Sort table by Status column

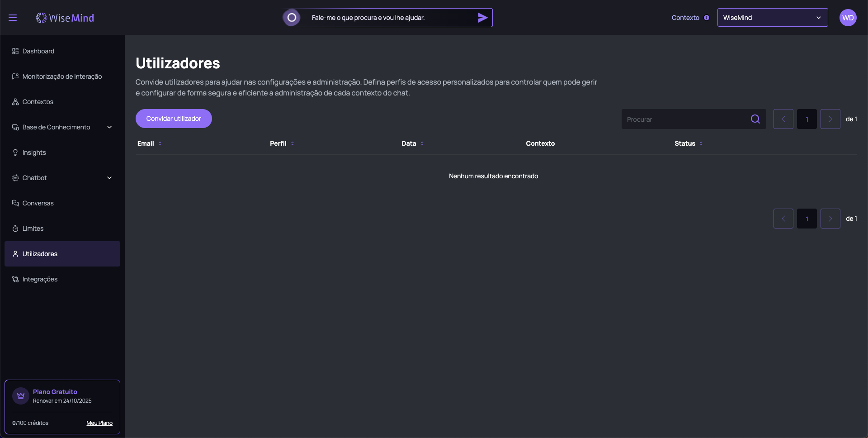click(701, 143)
